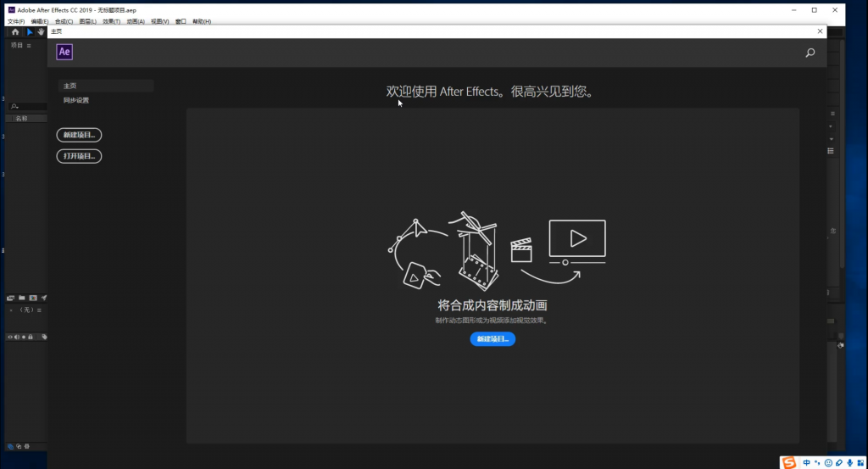868x469 pixels.
Task: Select 主页 in the home sidebar
Action: pos(106,86)
